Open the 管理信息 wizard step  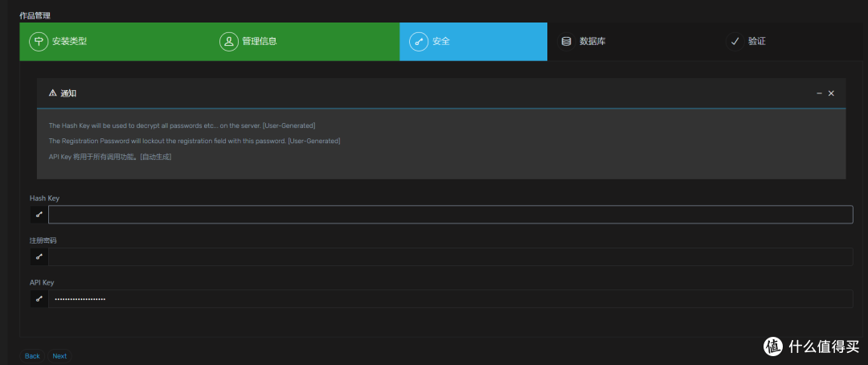[305, 42]
